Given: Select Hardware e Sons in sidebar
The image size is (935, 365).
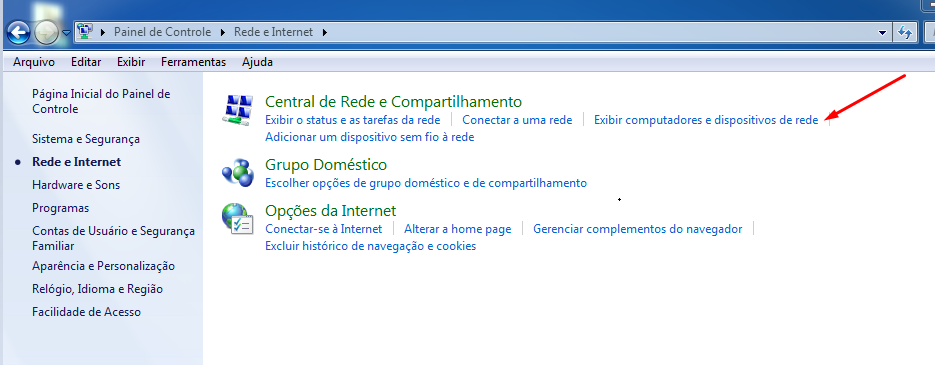Looking at the screenshot, I should coord(76,185).
